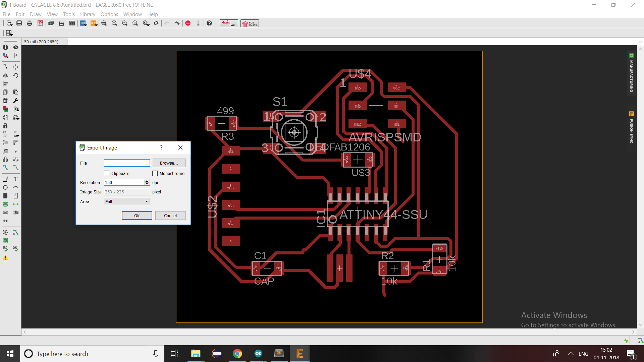Open the Tools menu

tap(69, 14)
